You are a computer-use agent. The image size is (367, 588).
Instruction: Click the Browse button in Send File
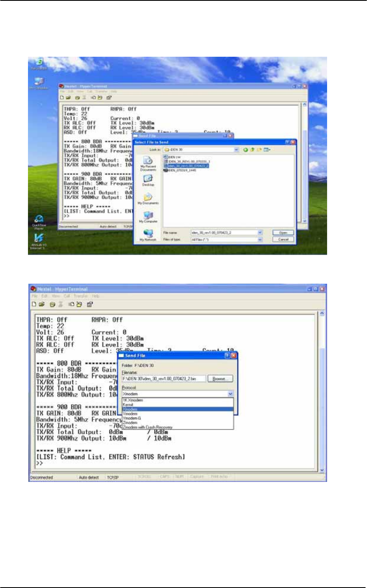click(x=220, y=379)
